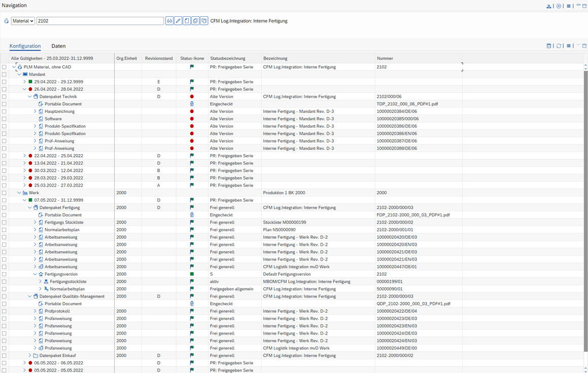Screen dimensions: 588x373
Task: Open the three-line menu icon beside the refresh icon
Action: coord(569,46)
